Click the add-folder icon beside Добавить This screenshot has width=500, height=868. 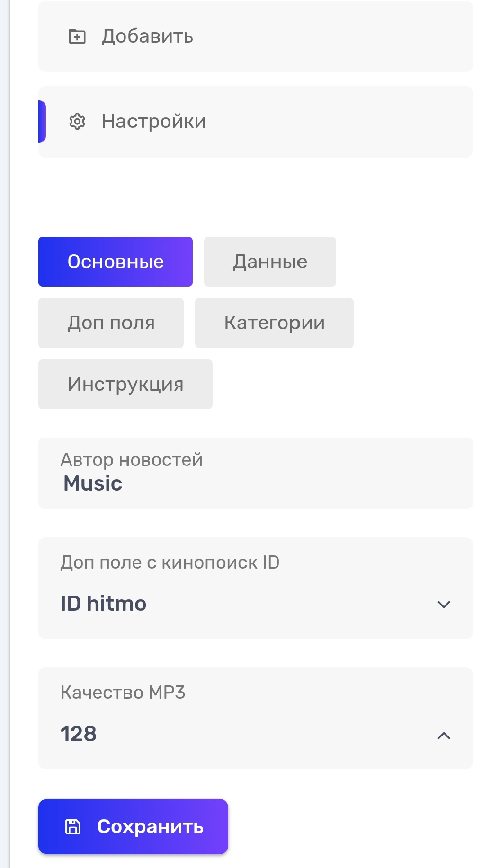pyautogui.click(x=77, y=36)
